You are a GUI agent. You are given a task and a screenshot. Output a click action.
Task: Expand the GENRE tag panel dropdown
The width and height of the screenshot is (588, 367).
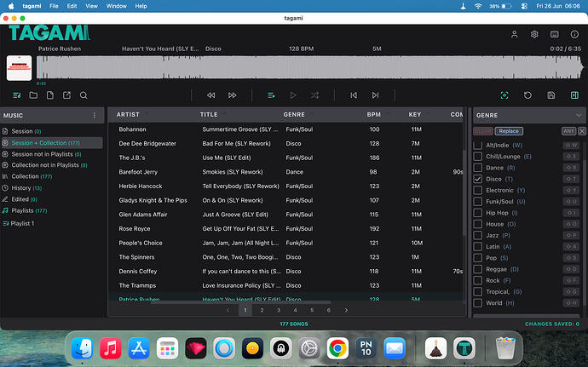579,115
